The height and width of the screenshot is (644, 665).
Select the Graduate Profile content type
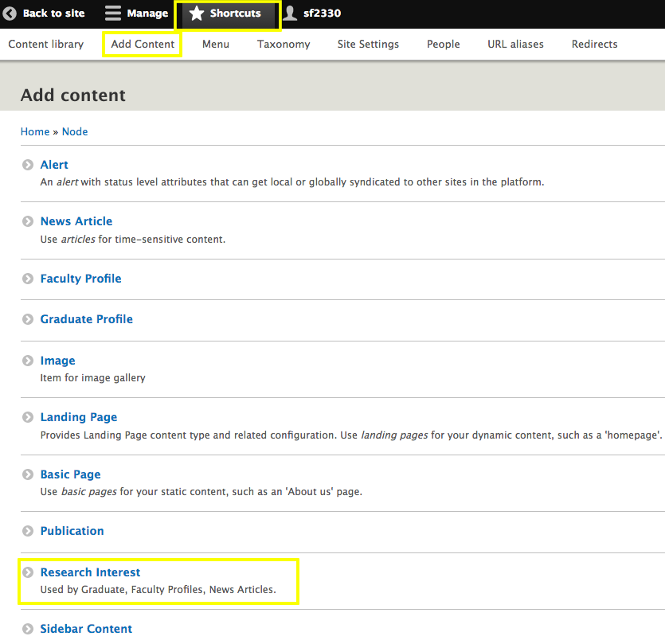pyautogui.click(x=87, y=319)
